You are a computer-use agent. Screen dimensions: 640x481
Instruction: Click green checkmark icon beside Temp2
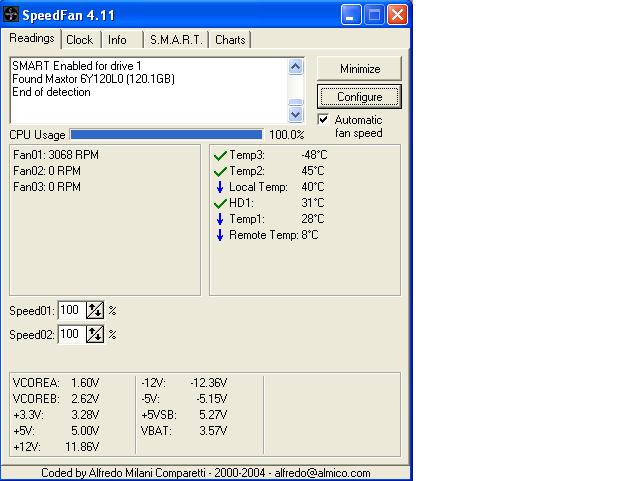click(x=220, y=171)
